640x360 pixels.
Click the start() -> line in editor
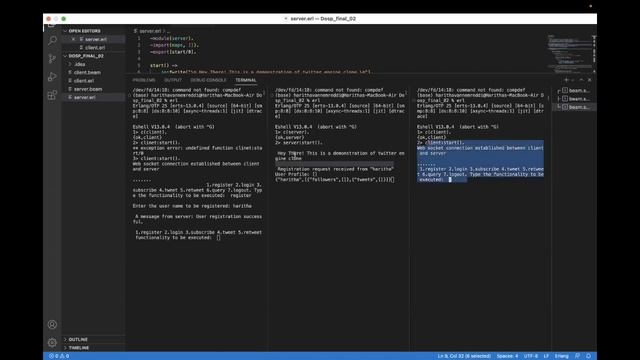coord(163,65)
